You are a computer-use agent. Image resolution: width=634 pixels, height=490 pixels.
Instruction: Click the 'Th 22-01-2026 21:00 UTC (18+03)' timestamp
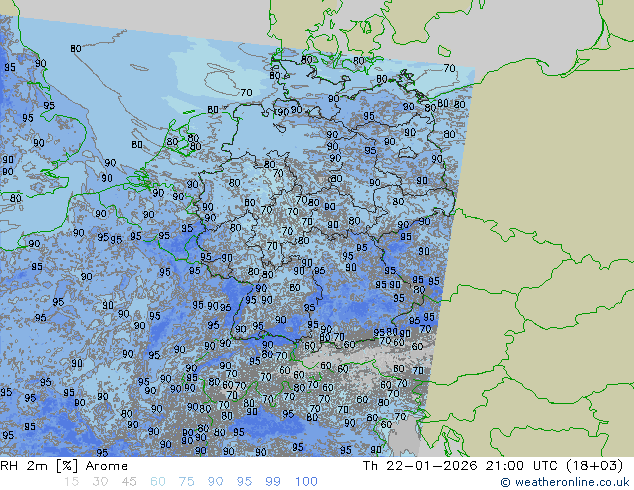(x=493, y=466)
